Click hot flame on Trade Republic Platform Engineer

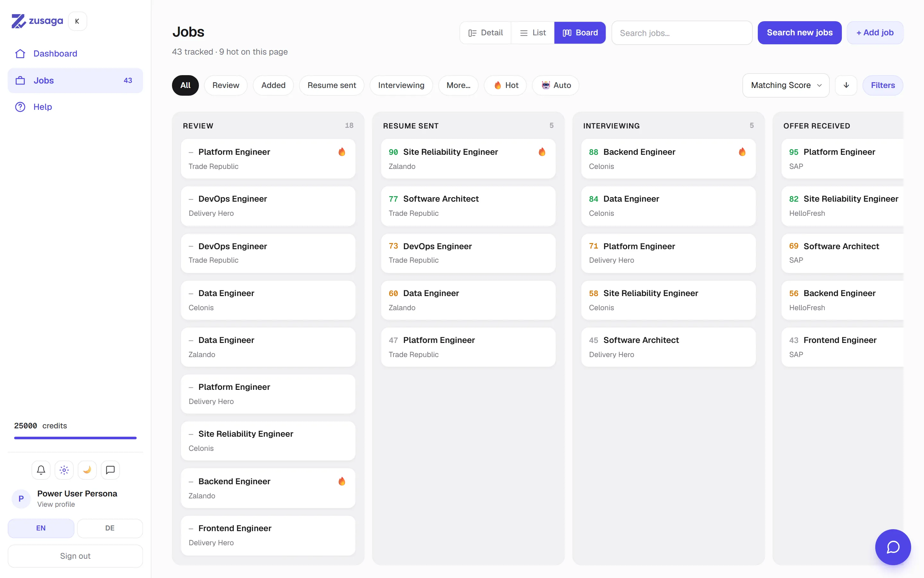pyautogui.click(x=342, y=152)
